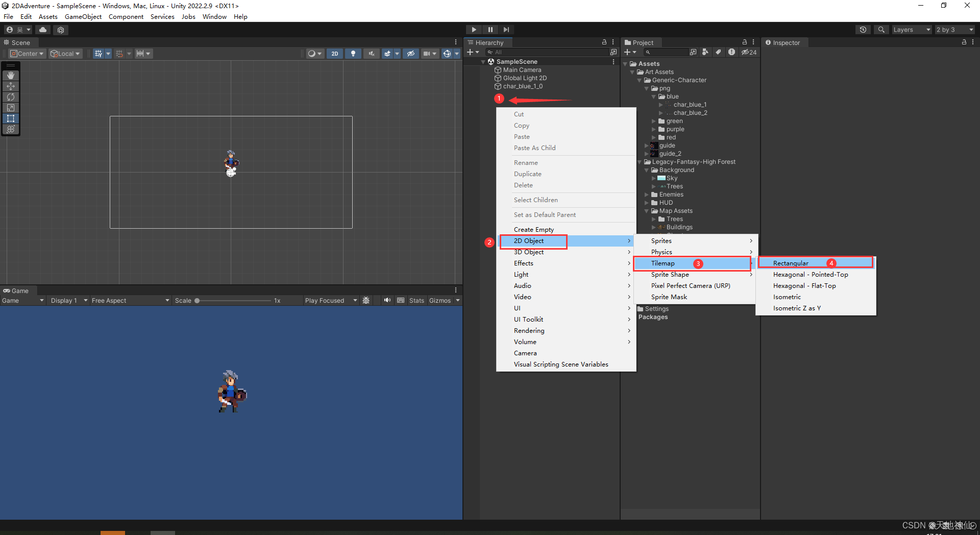
Task: Toggle hidden packages count icon
Action: pos(749,52)
